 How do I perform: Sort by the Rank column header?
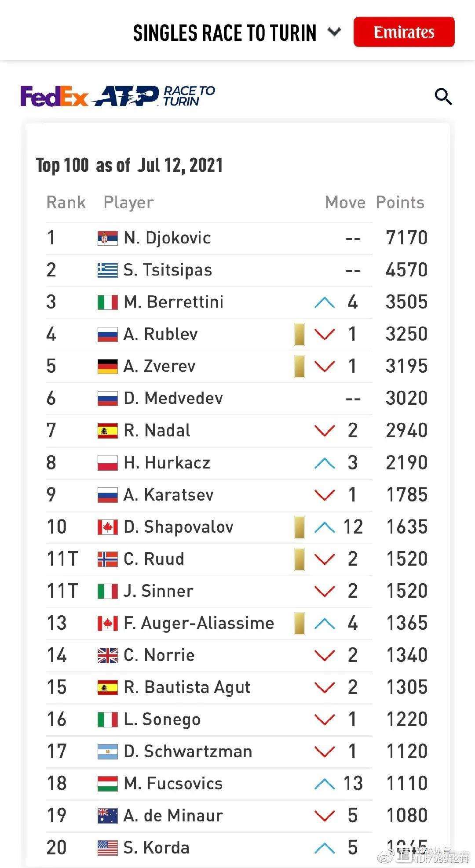pyautogui.click(x=66, y=203)
